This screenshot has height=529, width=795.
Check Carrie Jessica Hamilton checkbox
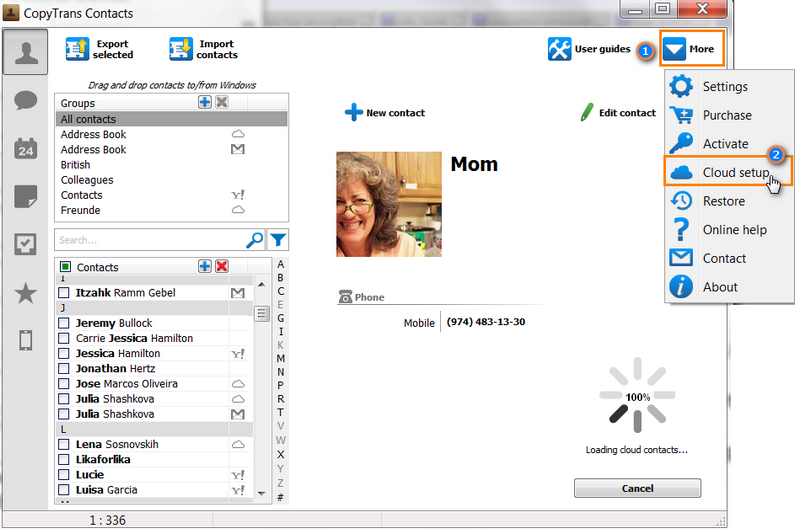[64, 338]
